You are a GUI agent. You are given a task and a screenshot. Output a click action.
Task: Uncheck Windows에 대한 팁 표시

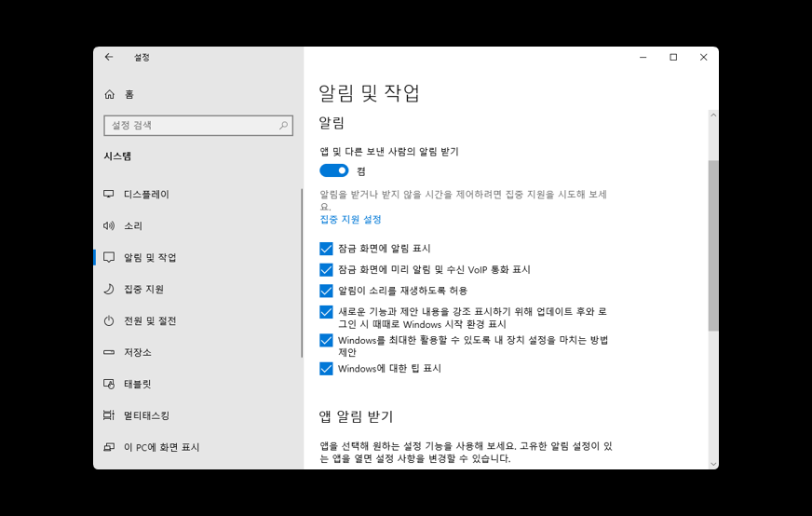coord(326,369)
